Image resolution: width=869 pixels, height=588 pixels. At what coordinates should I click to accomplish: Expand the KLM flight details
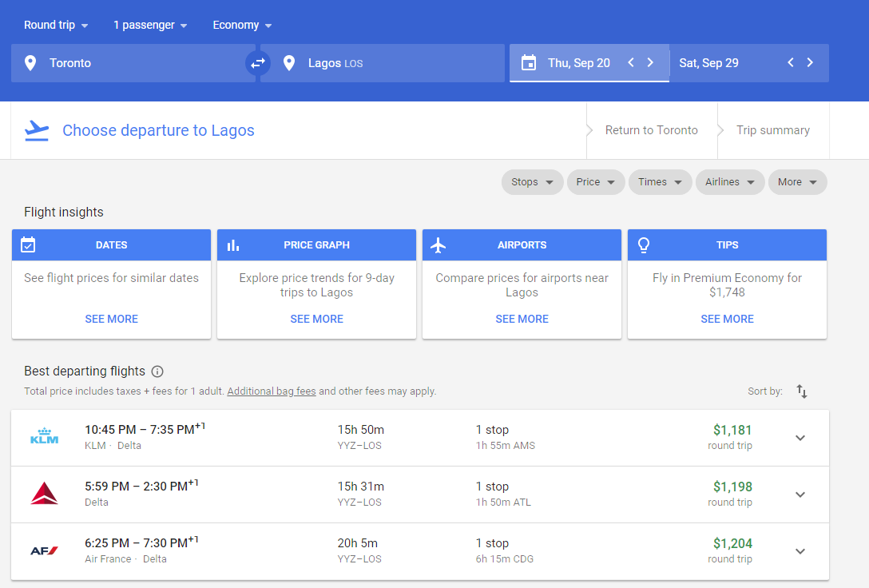800,438
